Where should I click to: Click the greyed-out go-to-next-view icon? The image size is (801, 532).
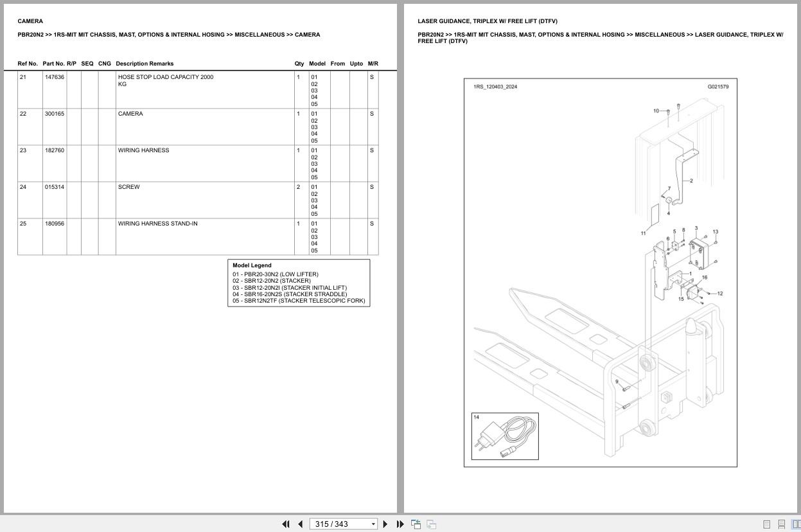click(432, 524)
